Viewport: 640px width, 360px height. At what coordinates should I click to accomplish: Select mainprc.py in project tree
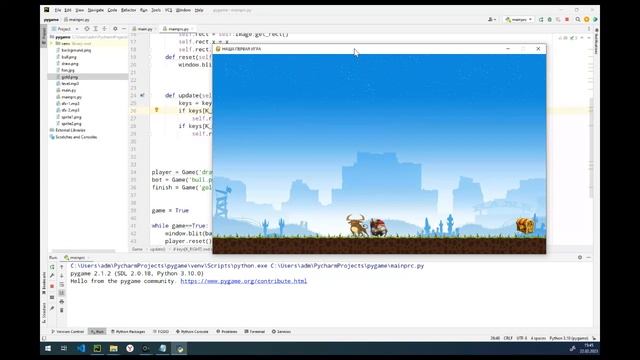[x=71, y=97]
